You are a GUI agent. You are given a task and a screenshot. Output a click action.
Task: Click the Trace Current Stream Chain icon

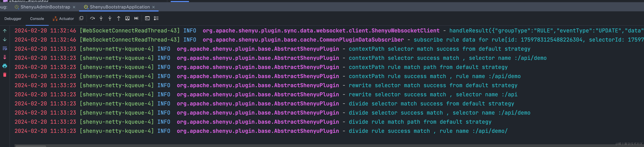point(156,18)
